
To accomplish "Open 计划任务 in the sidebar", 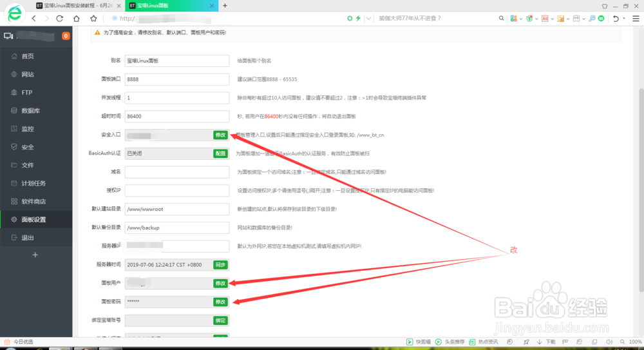I will click(36, 183).
